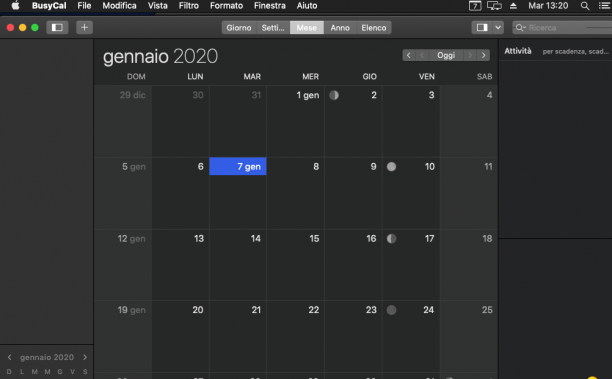This screenshot has width=612, height=379.
Task: Open the Formato menu
Action: click(x=226, y=6)
